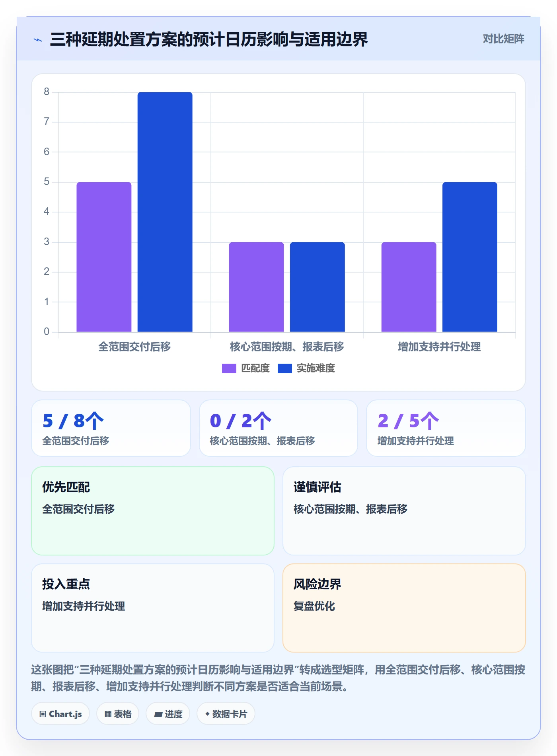Click the 对比矩阵 label in header
Image resolution: width=557 pixels, height=756 pixels.
pyautogui.click(x=503, y=39)
